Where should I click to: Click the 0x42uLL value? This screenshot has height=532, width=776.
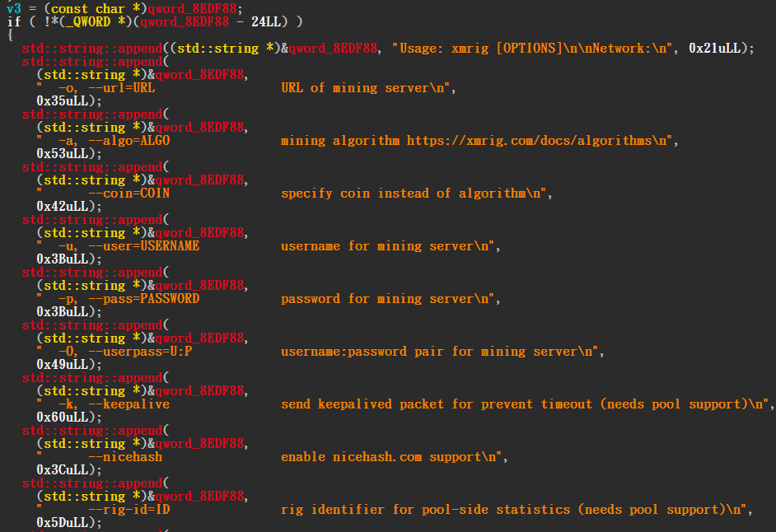(63, 207)
